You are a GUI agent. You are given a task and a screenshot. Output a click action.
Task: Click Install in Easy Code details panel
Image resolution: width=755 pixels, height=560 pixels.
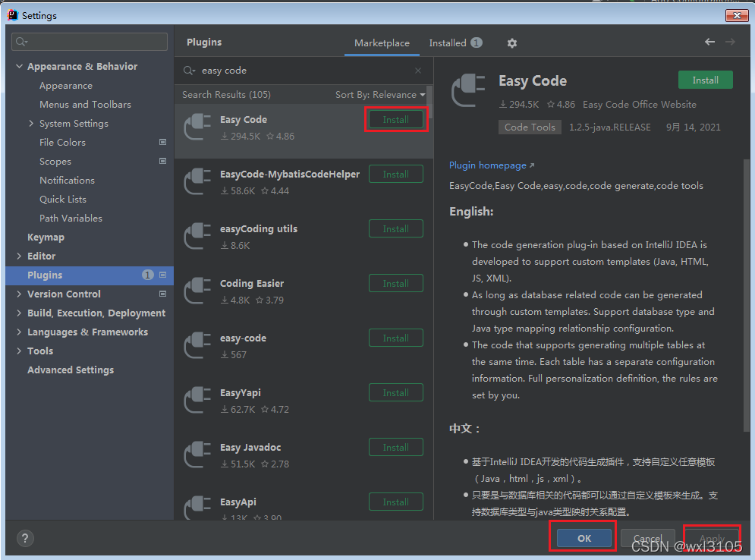point(706,80)
